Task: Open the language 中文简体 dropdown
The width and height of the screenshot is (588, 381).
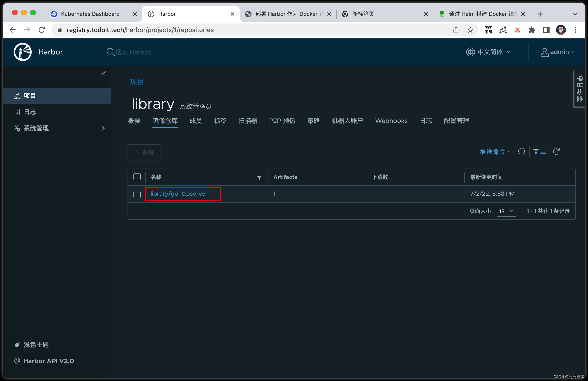Action: click(488, 52)
